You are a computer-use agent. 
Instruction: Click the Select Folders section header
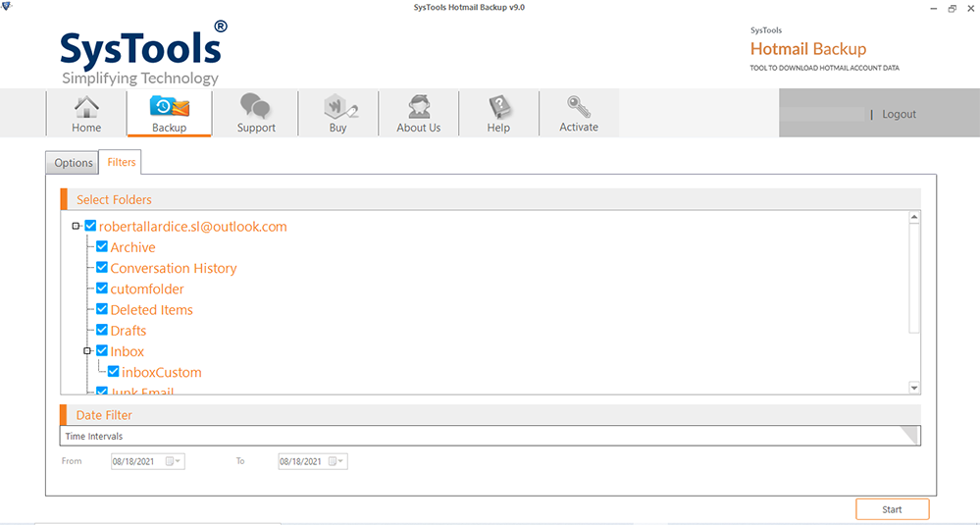(490, 199)
